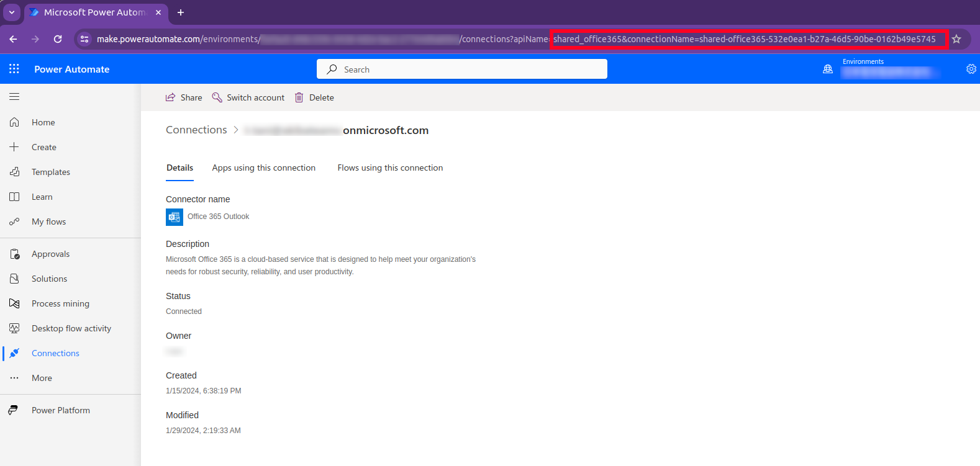Click the More ellipsis icon

point(14,378)
